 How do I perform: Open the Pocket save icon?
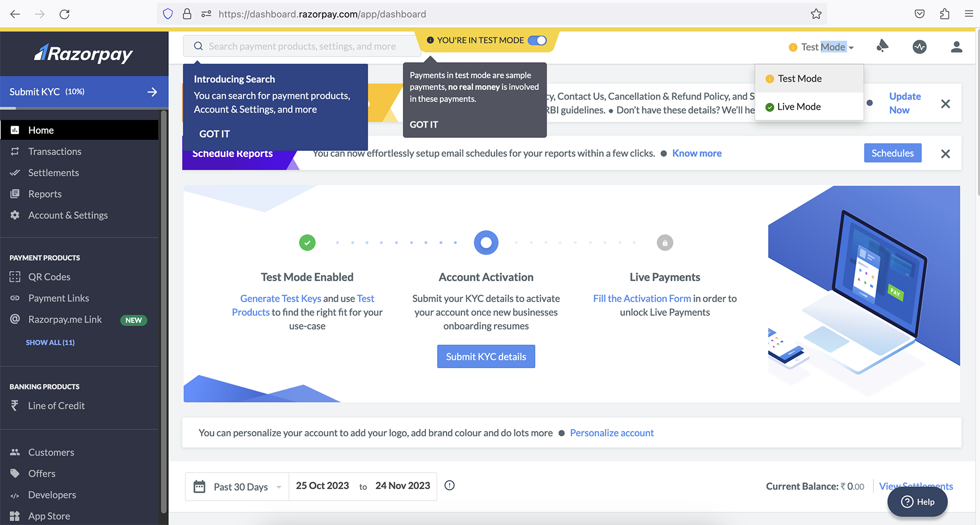tap(920, 14)
